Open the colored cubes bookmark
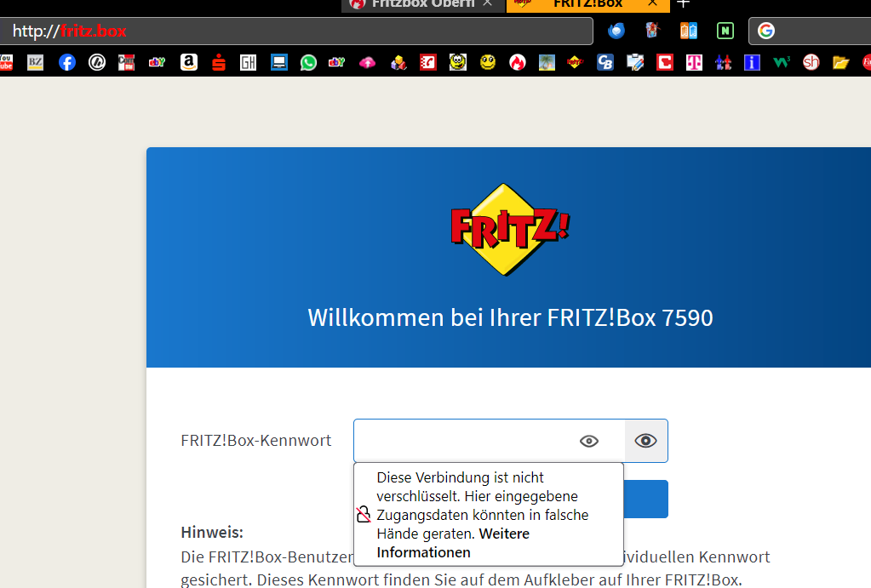871x588 pixels. click(x=398, y=62)
